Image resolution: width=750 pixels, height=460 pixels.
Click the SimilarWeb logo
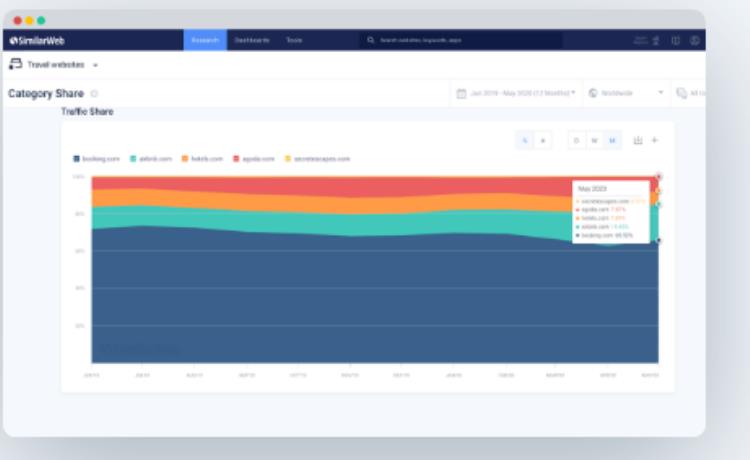click(37, 41)
